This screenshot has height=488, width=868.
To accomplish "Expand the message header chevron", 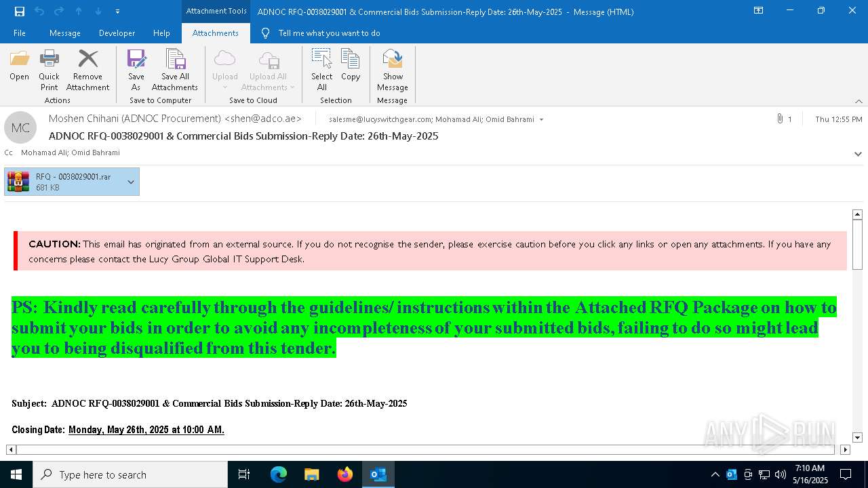I will tap(858, 154).
